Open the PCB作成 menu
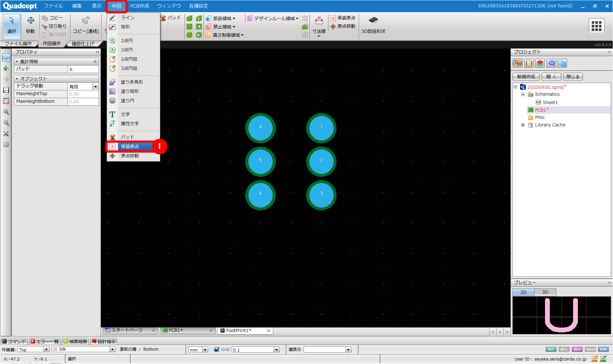Screen dimensions: 613x364 coord(140,6)
